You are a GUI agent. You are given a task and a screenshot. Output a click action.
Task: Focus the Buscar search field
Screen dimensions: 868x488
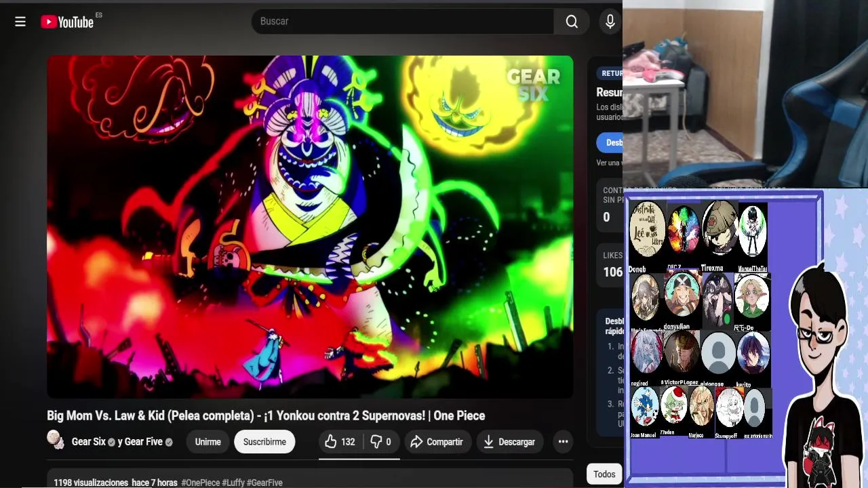[403, 22]
